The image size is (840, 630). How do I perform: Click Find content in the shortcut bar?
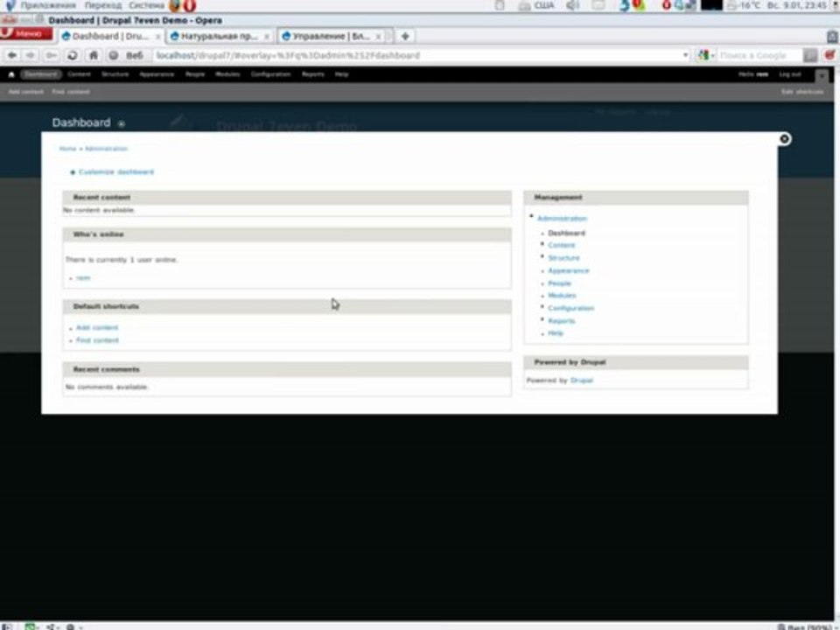[x=71, y=92]
